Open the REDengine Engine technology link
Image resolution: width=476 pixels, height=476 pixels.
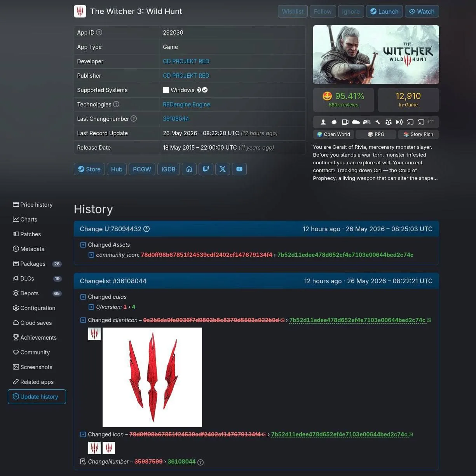pyautogui.click(x=187, y=105)
